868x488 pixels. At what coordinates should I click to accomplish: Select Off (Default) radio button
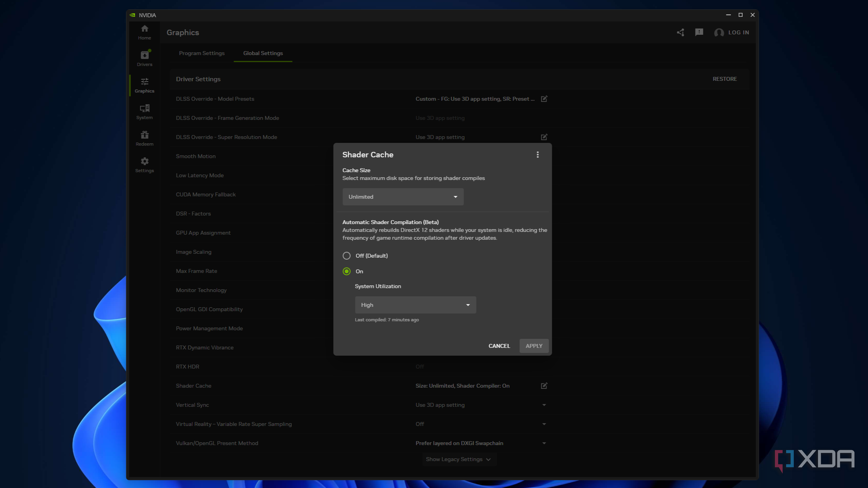[346, 256]
